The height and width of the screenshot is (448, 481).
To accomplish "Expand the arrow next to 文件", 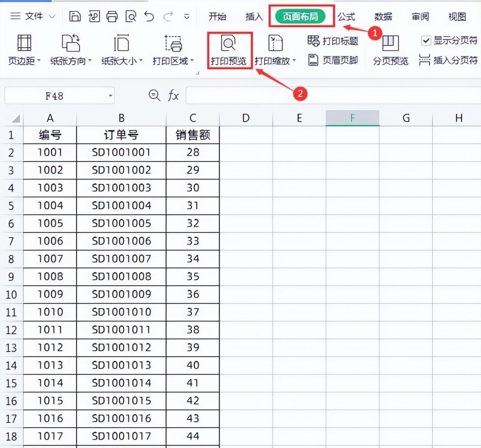I will point(52,17).
